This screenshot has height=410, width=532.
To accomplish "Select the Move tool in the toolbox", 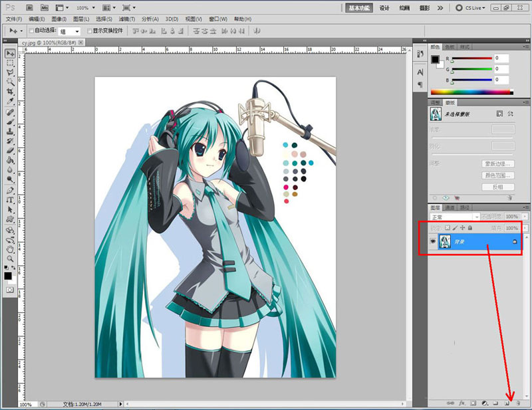I will coord(10,54).
